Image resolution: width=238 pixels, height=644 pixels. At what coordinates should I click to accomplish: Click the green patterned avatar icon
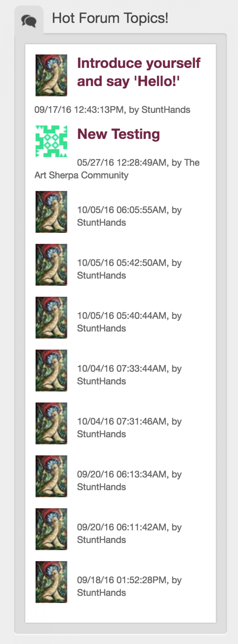(51, 141)
